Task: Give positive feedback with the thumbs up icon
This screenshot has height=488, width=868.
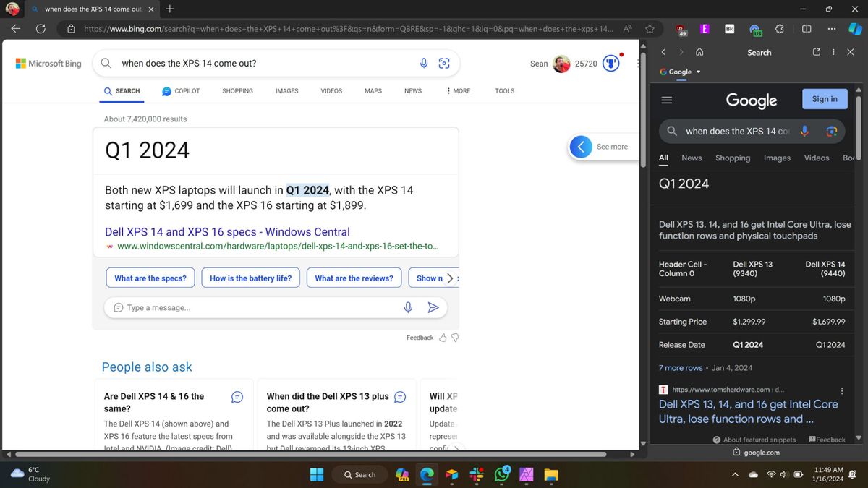Action: [443, 337]
